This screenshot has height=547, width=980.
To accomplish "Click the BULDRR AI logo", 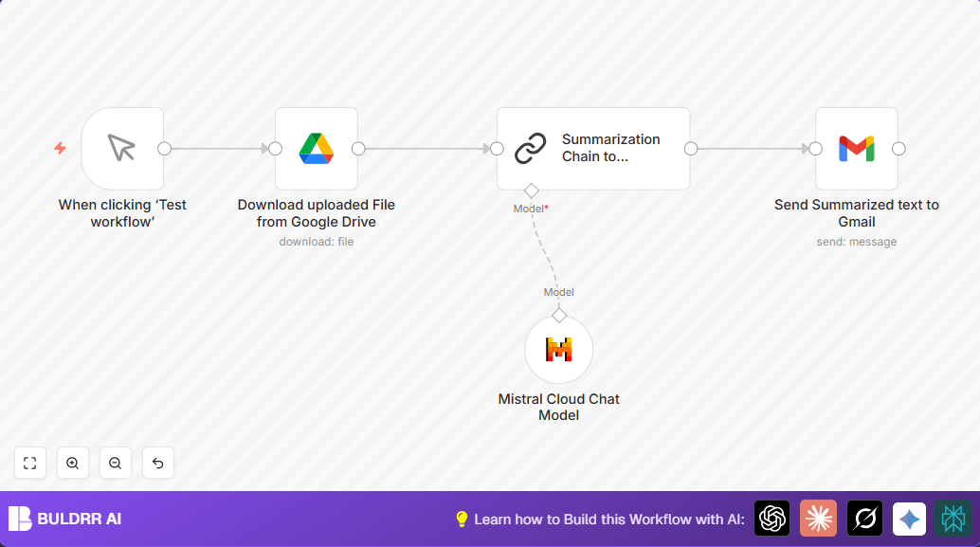I will pyautogui.click(x=65, y=519).
